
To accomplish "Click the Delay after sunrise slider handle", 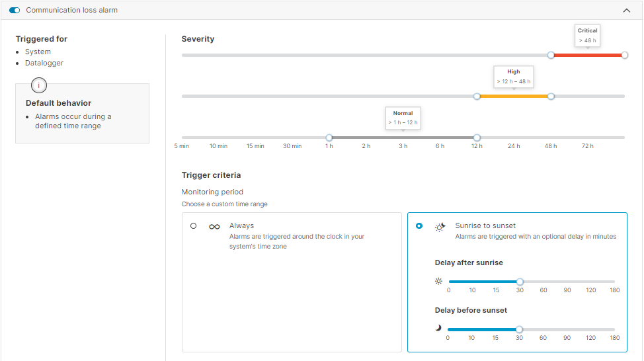I will (x=520, y=282).
